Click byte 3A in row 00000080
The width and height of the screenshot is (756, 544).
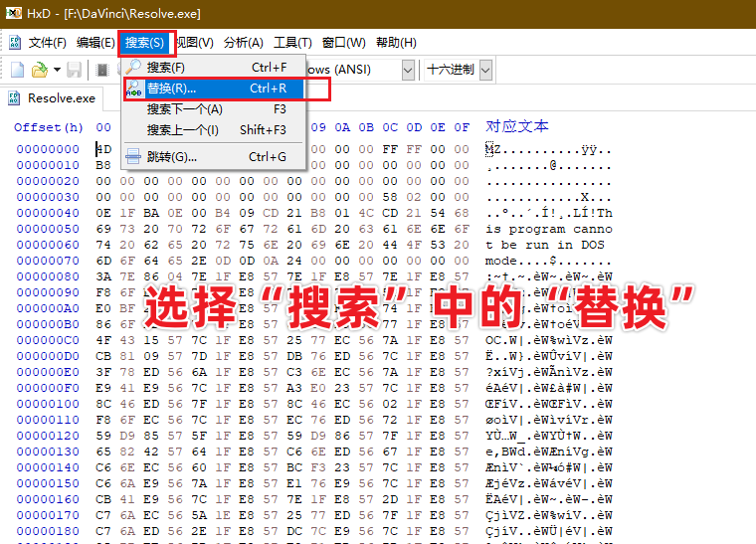[x=103, y=276]
